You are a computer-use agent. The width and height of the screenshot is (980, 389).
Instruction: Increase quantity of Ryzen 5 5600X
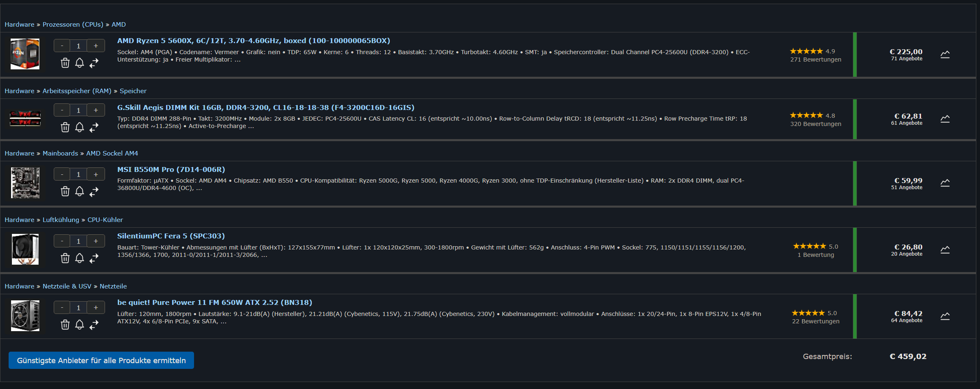(x=96, y=46)
